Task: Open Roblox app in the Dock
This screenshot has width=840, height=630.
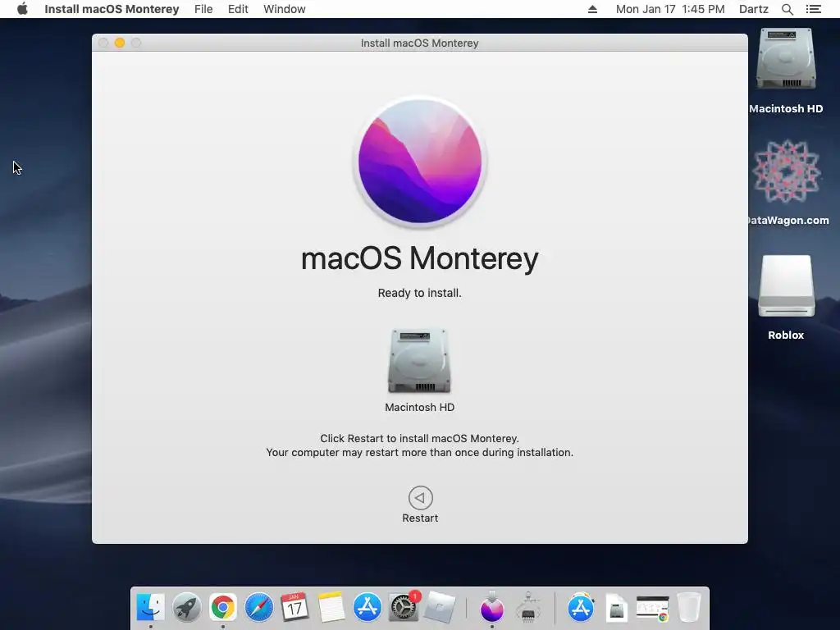Action: [x=440, y=608]
